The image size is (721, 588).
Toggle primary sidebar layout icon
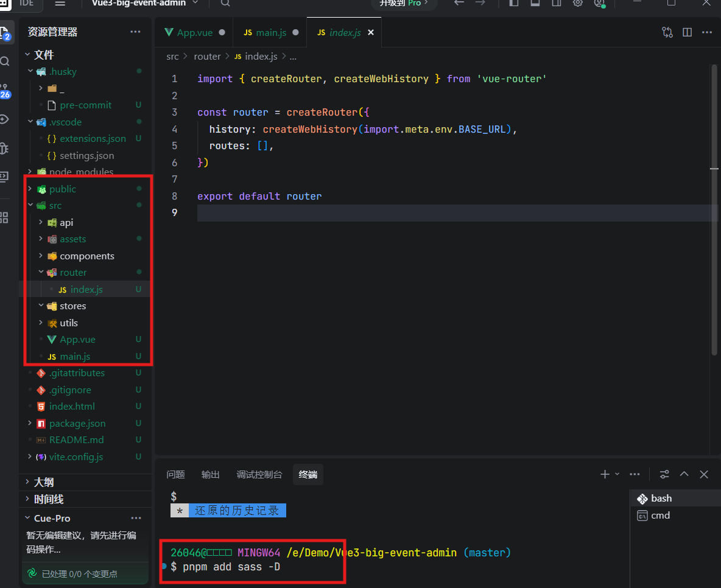pos(513,3)
